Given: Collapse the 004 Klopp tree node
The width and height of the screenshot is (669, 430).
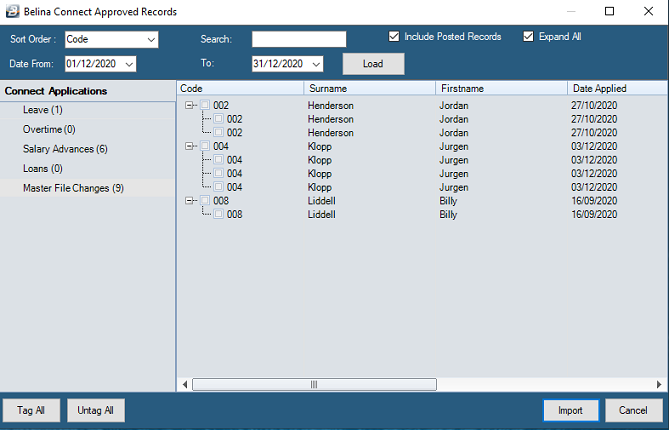Looking at the screenshot, I should pos(189,146).
